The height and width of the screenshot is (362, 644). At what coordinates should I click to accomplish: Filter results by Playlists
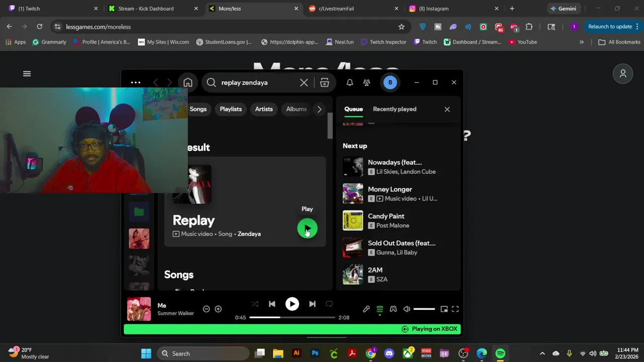coord(230,109)
